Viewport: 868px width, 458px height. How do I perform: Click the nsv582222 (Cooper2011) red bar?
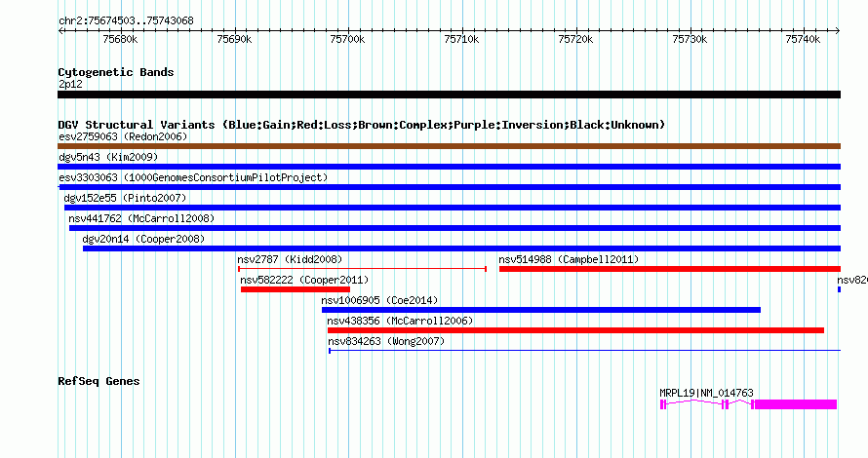coord(296,289)
